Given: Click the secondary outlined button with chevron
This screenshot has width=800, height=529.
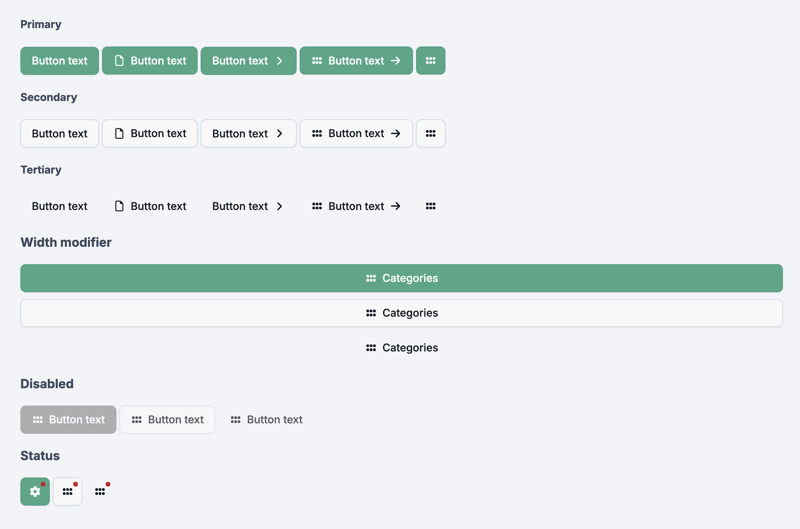Looking at the screenshot, I should 248,134.
